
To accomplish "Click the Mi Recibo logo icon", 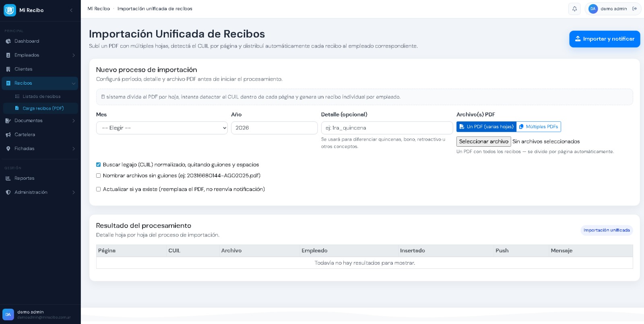I will coord(10,10).
